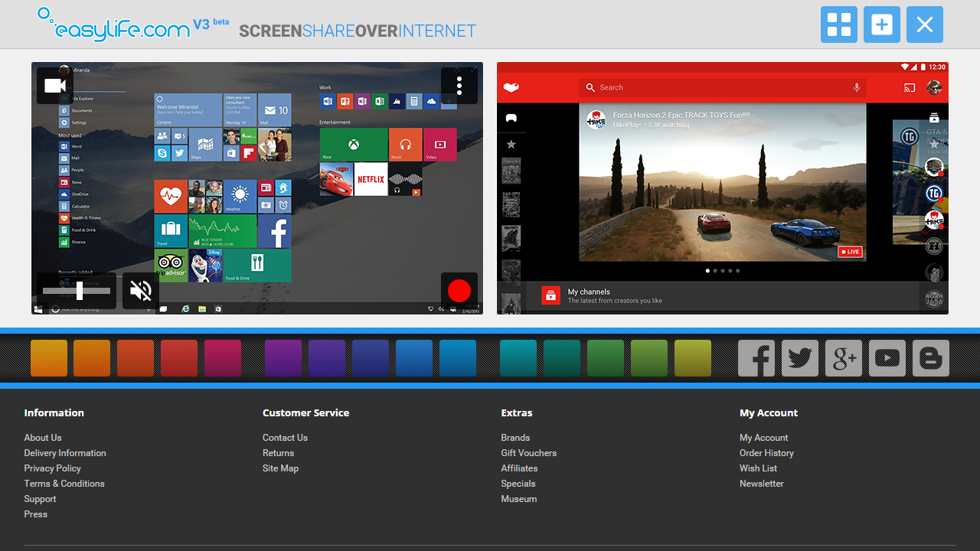This screenshot has height=551, width=980.
Task: Toggle the muted speaker icon
Action: click(x=141, y=291)
